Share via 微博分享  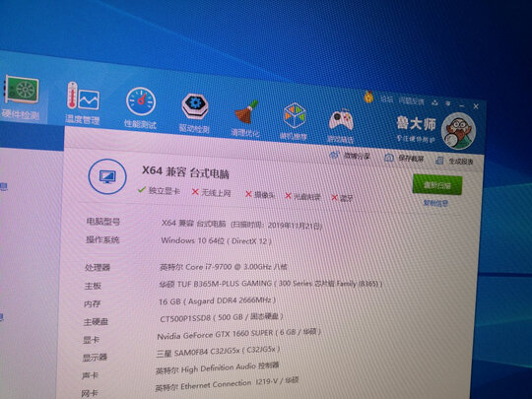[x=350, y=156]
